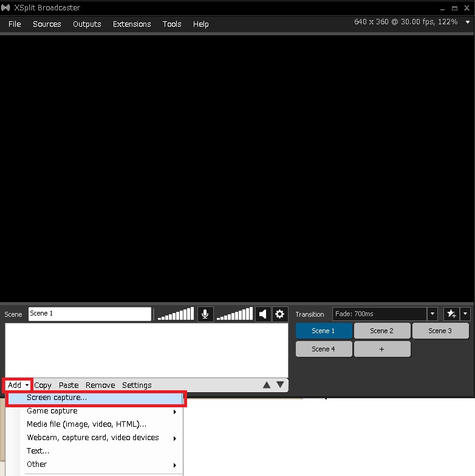The image size is (475, 476).
Task: Open the File menu
Action: 15,24
